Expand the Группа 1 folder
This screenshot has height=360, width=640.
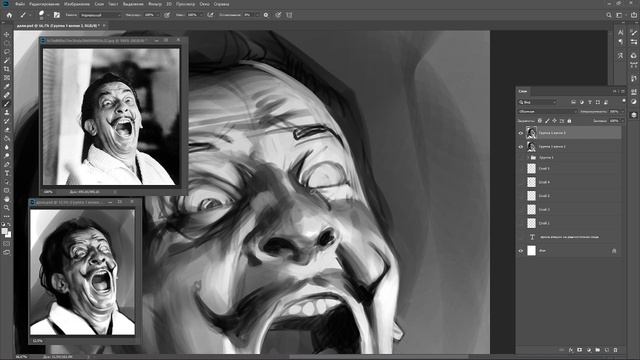pos(528,158)
